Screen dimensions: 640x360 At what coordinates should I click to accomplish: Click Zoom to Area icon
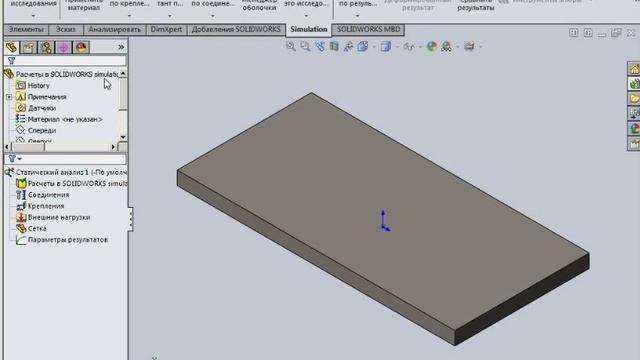click(305, 47)
